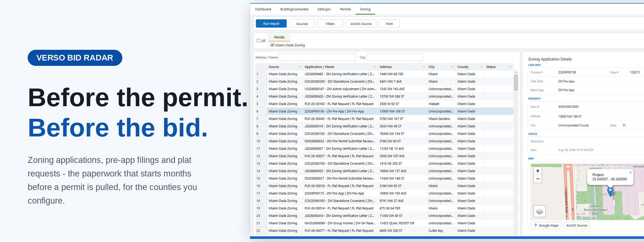Click the Application / Name column header
This screenshot has width=644, height=242.
click(340, 67)
